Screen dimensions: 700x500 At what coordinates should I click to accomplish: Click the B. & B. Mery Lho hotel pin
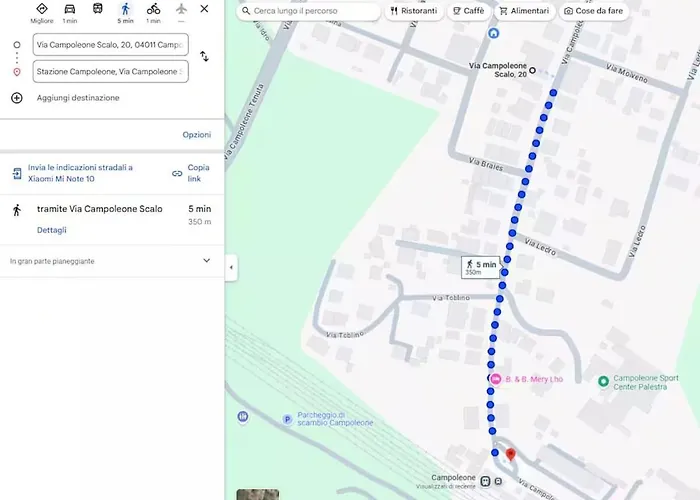tap(496, 379)
